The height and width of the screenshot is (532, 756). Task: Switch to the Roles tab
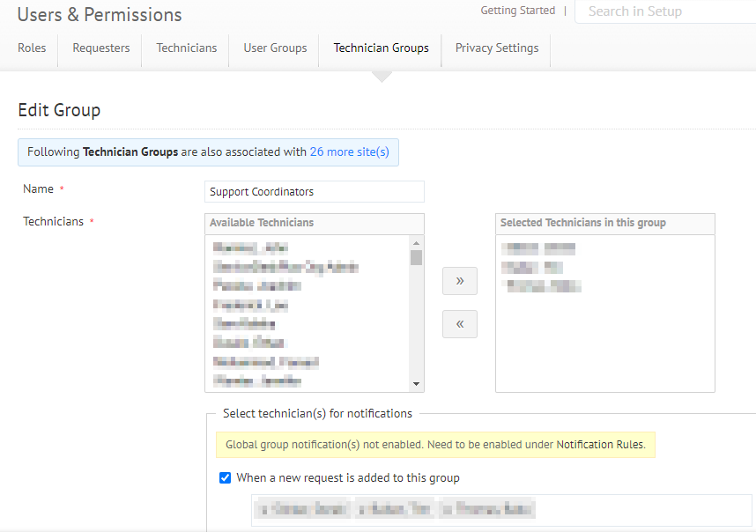[x=32, y=48]
